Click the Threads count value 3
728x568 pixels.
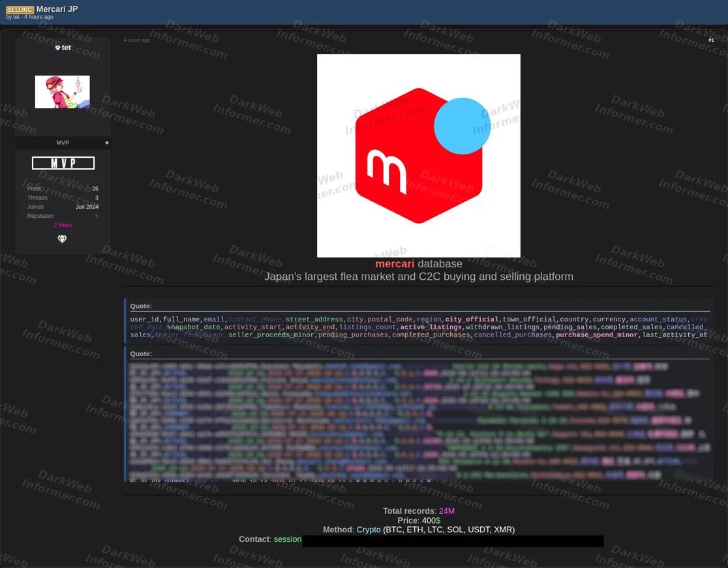(x=97, y=198)
